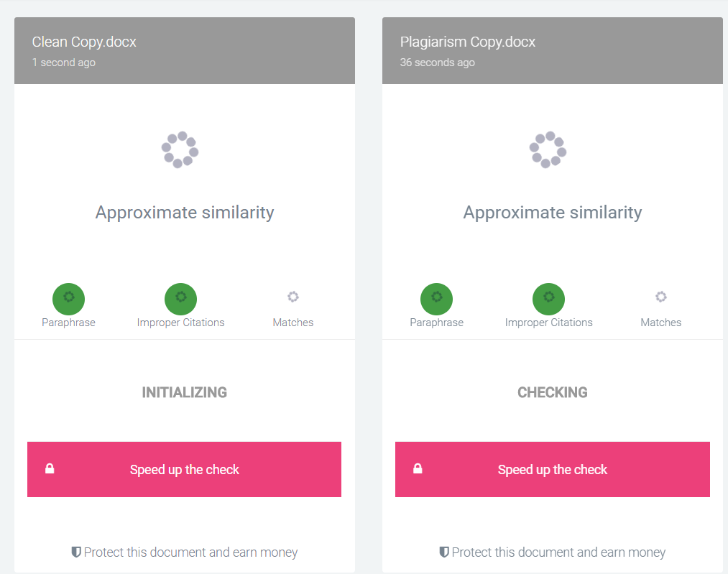Click loading spinner in Plagiarism Copy card

[548, 149]
